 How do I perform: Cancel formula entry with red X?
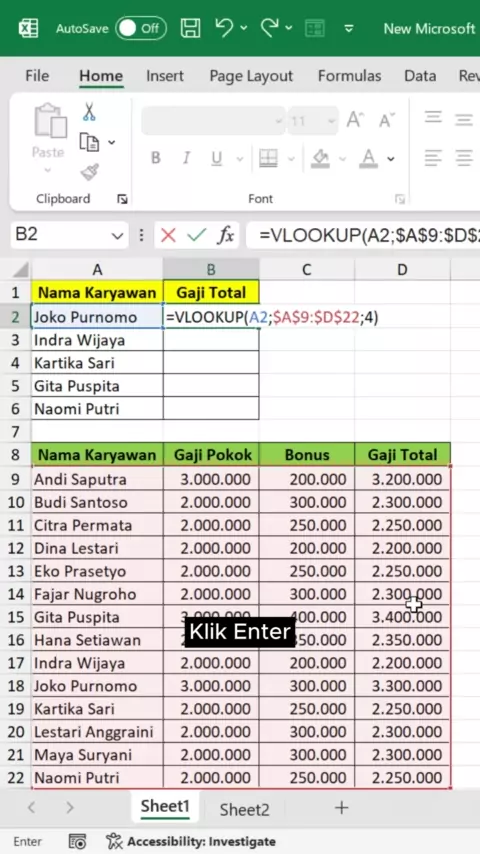168,235
